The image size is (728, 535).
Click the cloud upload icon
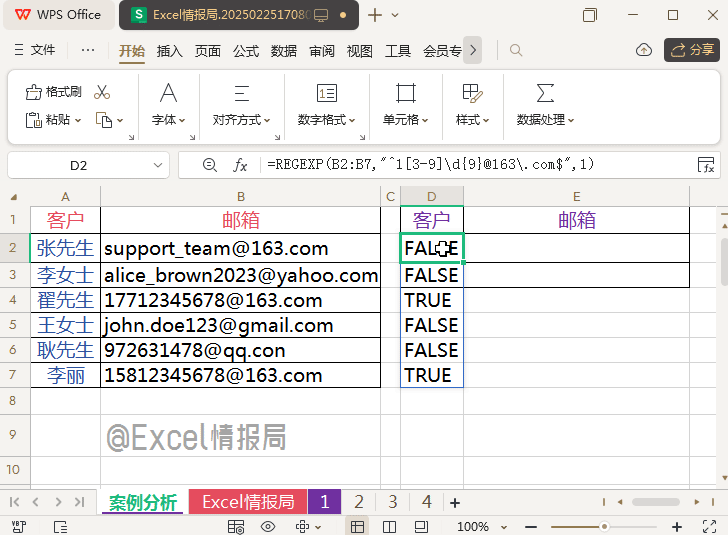644,50
